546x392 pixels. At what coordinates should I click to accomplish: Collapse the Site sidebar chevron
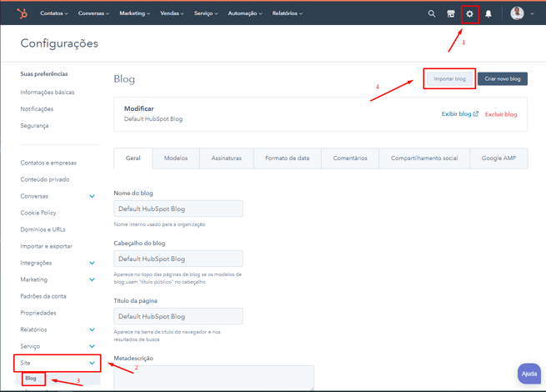[x=92, y=363]
